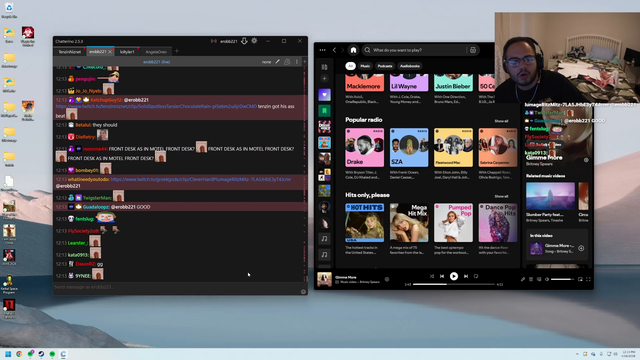Open the Hot Hits USA playlist
The height and width of the screenshot is (360, 640).
pos(364,222)
